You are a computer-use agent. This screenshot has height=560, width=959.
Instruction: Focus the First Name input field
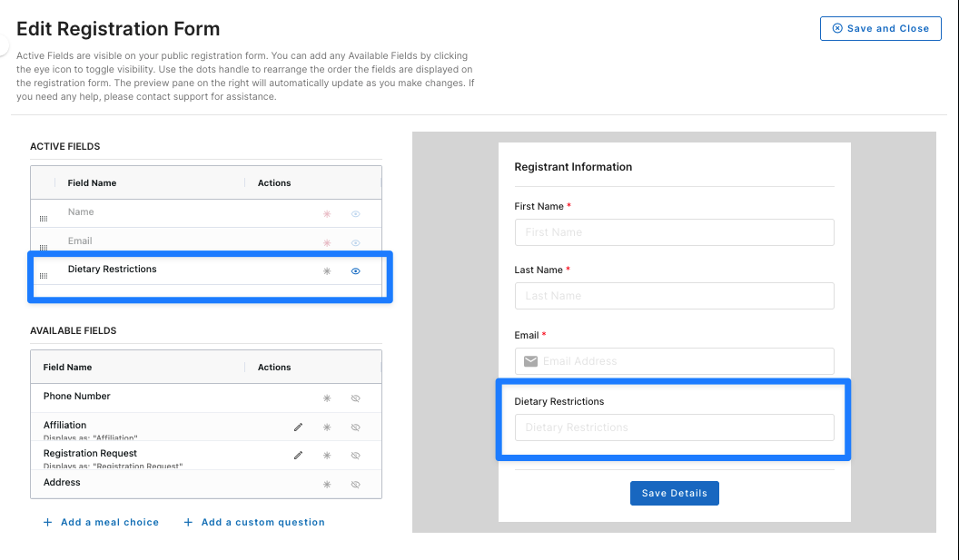click(675, 232)
